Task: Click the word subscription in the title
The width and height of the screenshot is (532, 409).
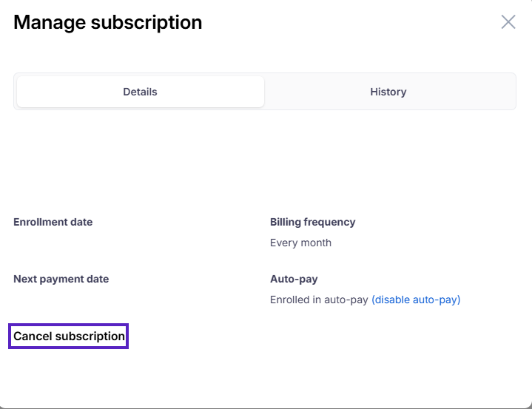Action: (x=147, y=22)
